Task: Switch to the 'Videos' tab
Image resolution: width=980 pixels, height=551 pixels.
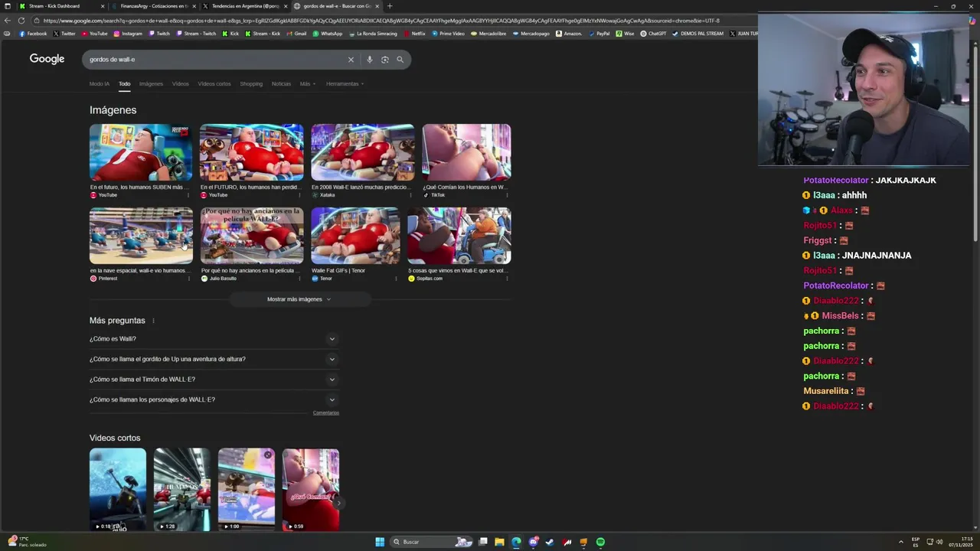Action: point(180,84)
